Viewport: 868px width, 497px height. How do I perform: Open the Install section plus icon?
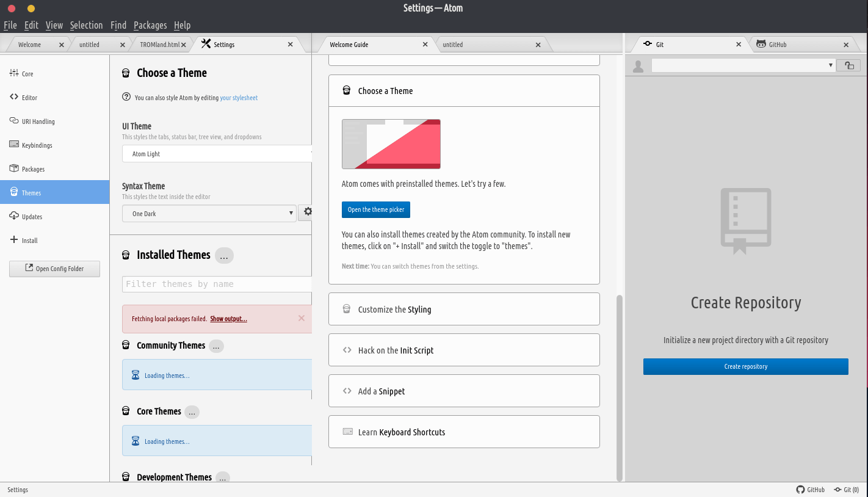click(14, 240)
